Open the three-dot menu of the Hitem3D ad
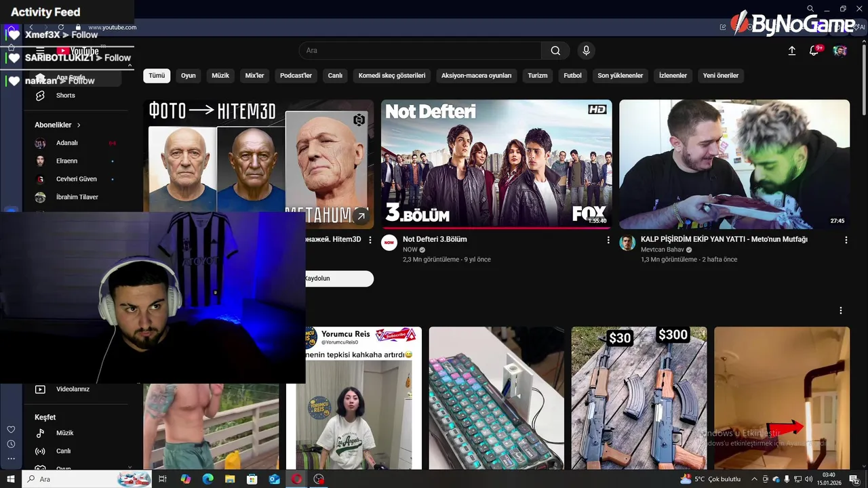This screenshot has width=868, height=488. (x=370, y=240)
